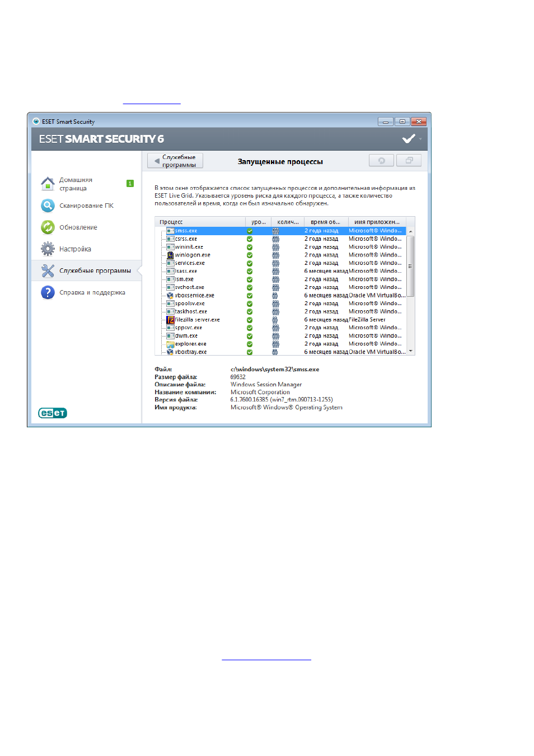Click green risk-level icon for csrss.exe

tap(250, 239)
